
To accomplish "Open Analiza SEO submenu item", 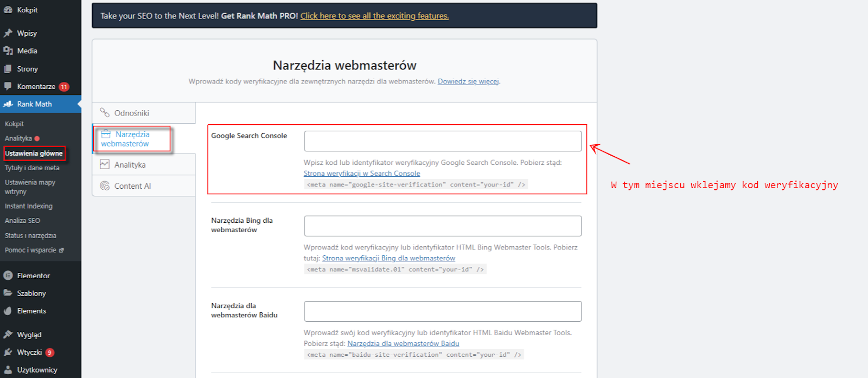I will click(x=22, y=221).
